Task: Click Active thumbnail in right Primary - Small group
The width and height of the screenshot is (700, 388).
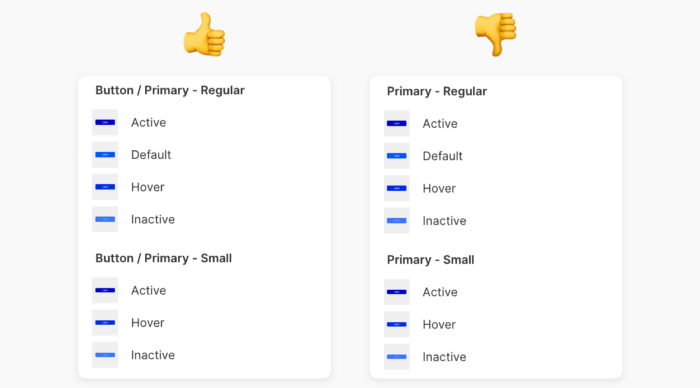Action: pos(396,292)
